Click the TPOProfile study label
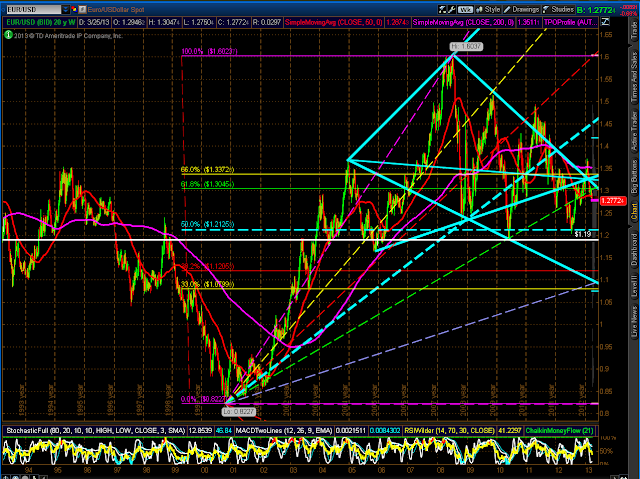 [x=571, y=22]
